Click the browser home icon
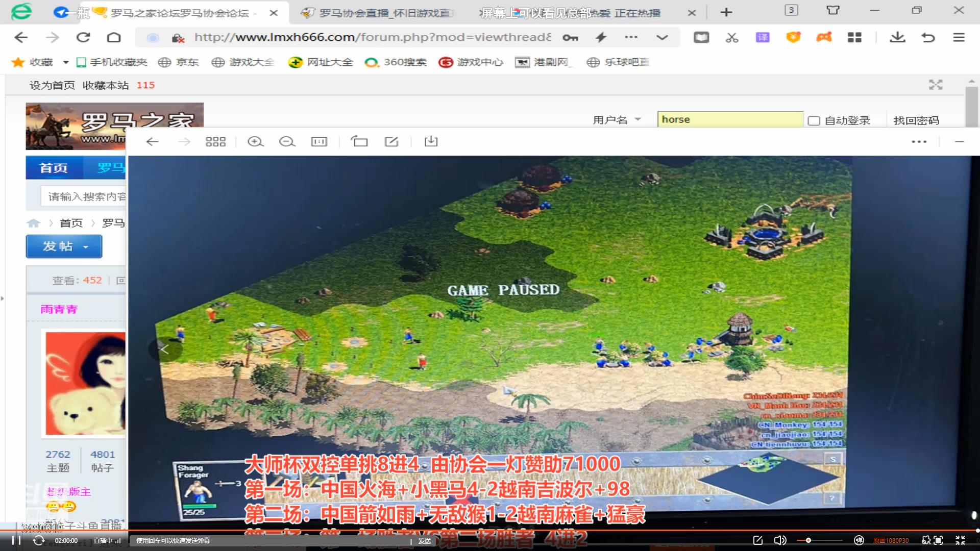Screen dimensions: 980x551 (114, 37)
